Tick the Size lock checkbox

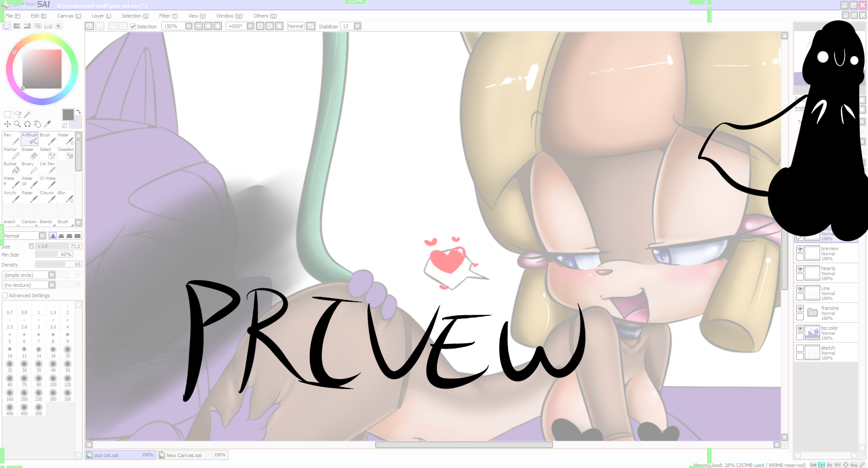(31, 246)
